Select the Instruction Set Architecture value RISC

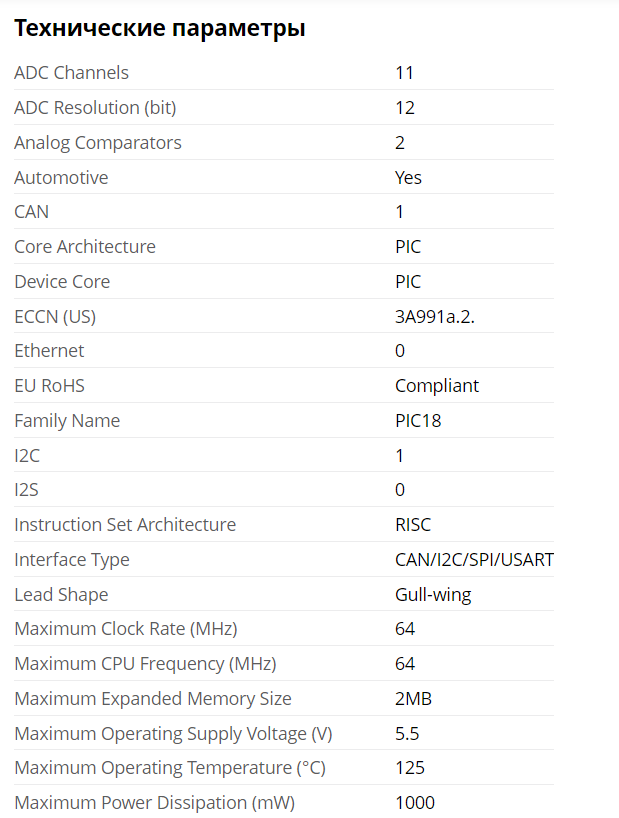pos(413,524)
